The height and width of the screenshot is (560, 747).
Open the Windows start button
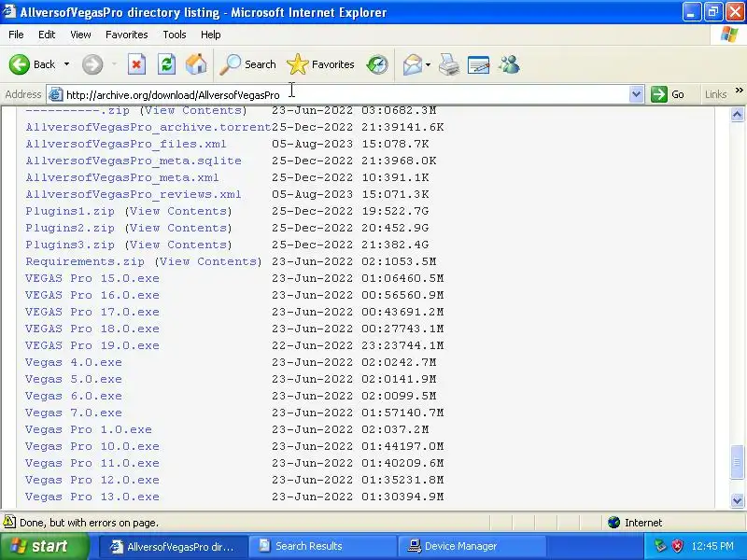pos(44,546)
